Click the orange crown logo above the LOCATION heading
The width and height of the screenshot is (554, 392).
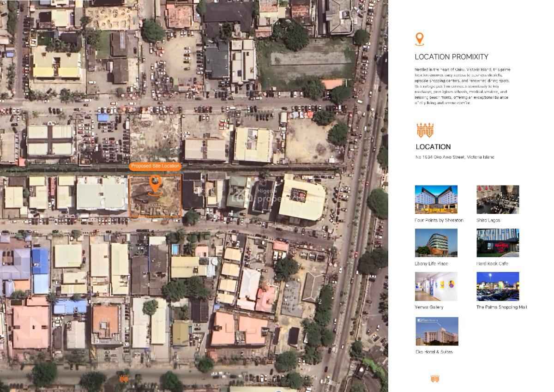[425, 130]
